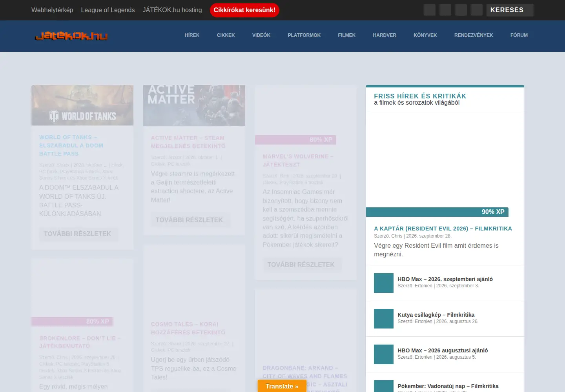Click thumbnail beside HBO Max augusztusi ajánló
Viewport: 565px width, 392px height.
tap(384, 354)
